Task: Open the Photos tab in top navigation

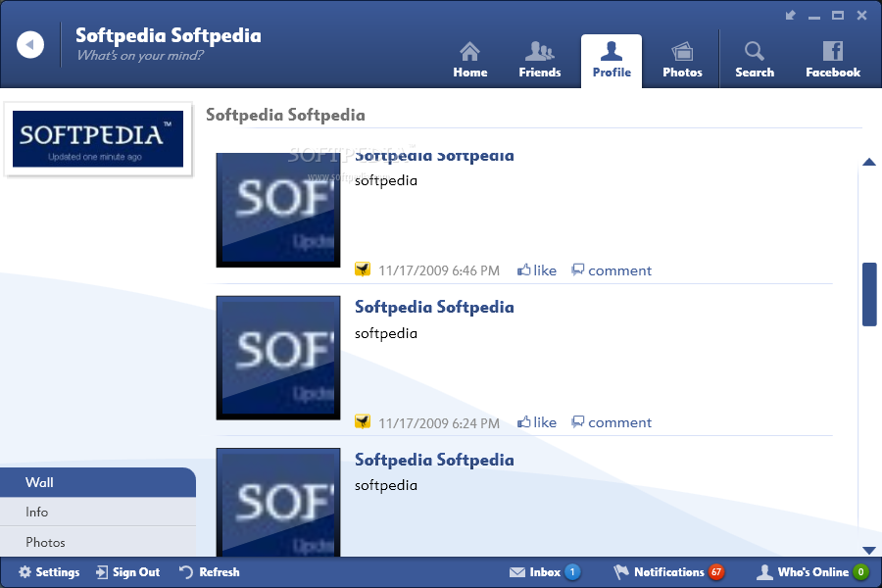Action: [x=682, y=60]
